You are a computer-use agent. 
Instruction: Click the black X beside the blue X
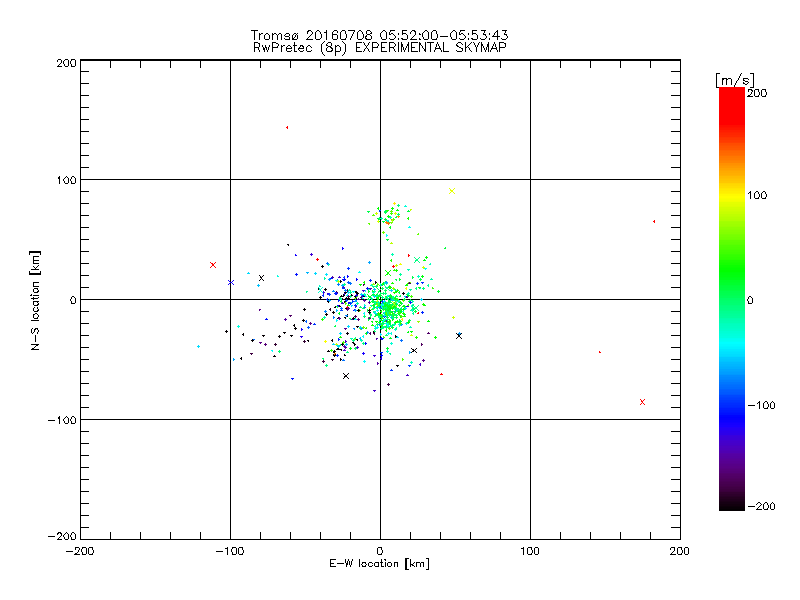261,278
